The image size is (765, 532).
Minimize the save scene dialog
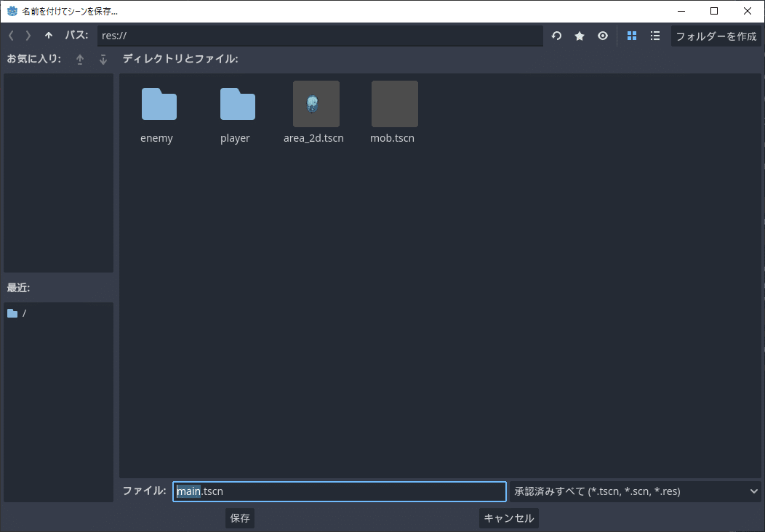point(681,11)
